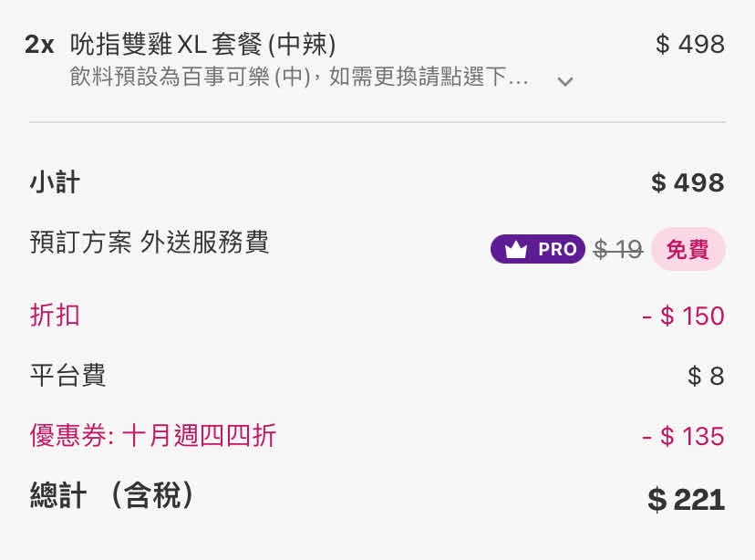
Task: Click the 2x quantity indicator
Action: coord(39,44)
